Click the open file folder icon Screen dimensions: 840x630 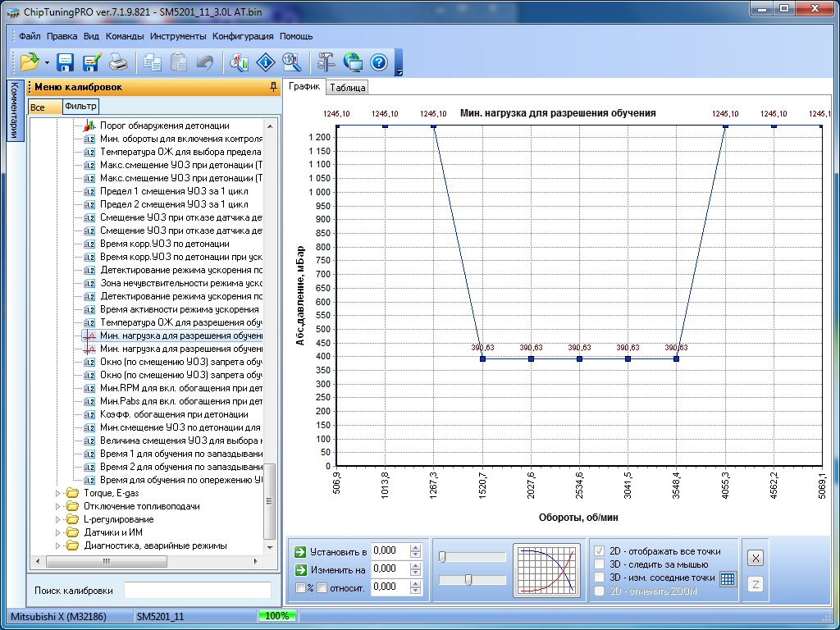pyautogui.click(x=30, y=62)
